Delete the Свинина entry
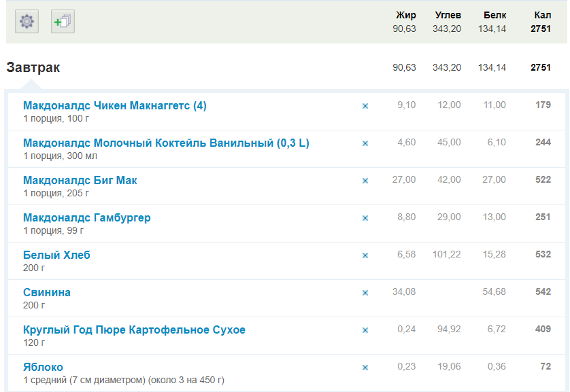 tap(365, 293)
